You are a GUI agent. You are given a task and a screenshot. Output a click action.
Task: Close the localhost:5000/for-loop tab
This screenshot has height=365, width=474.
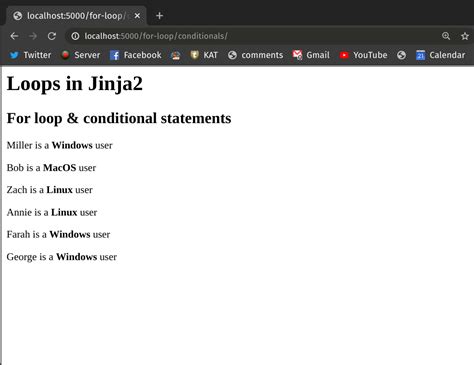click(137, 16)
